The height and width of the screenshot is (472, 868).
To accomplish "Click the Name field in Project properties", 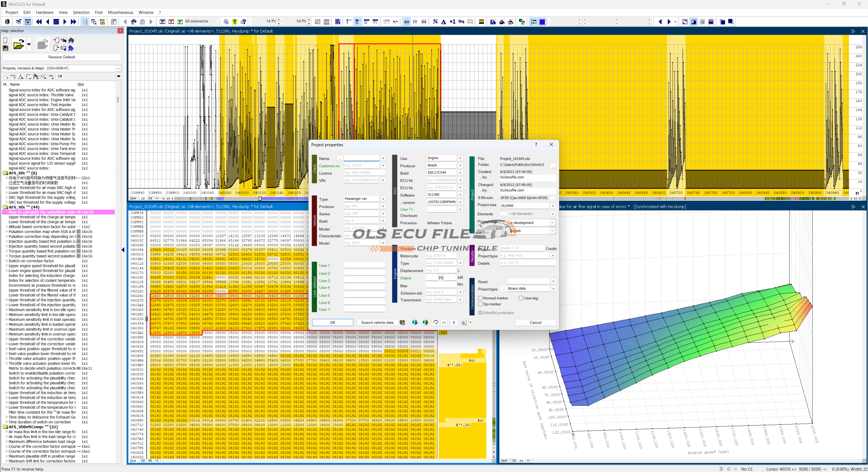I will 361,158.
